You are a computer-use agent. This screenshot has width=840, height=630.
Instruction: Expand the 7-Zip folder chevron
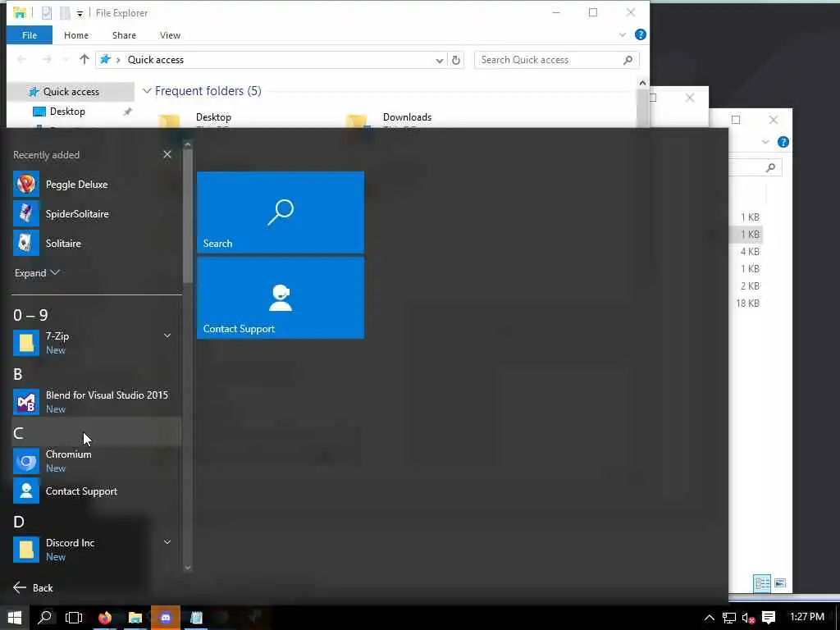(167, 336)
